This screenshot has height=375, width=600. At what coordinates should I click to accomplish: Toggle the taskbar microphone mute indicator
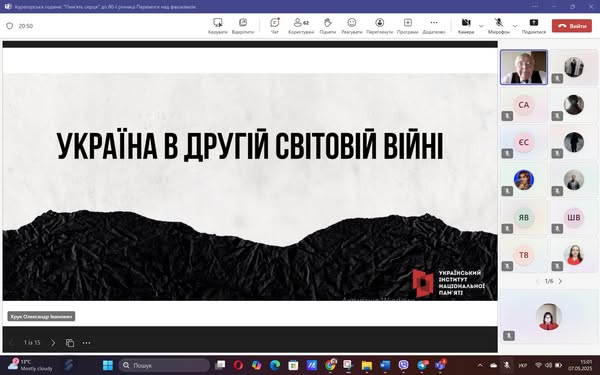507,365
